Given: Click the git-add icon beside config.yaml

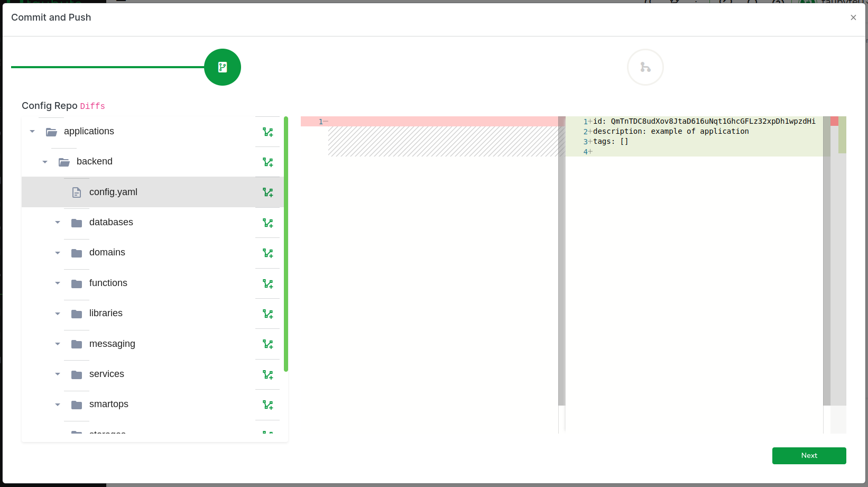Looking at the screenshot, I should pyautogui.click(x=268, y=192).
